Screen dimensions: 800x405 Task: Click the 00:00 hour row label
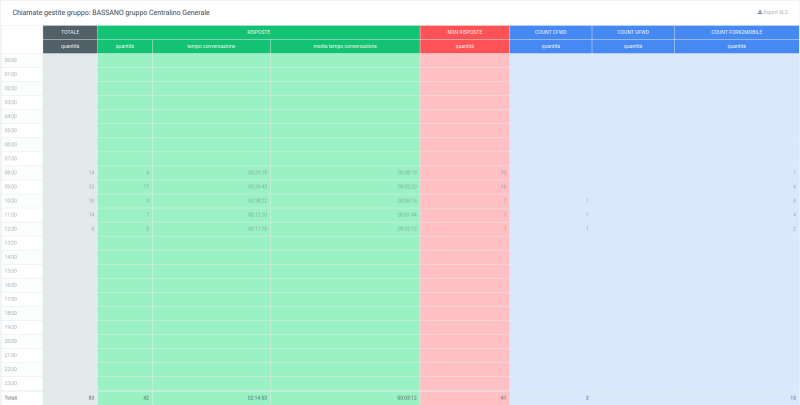[11, 60]
